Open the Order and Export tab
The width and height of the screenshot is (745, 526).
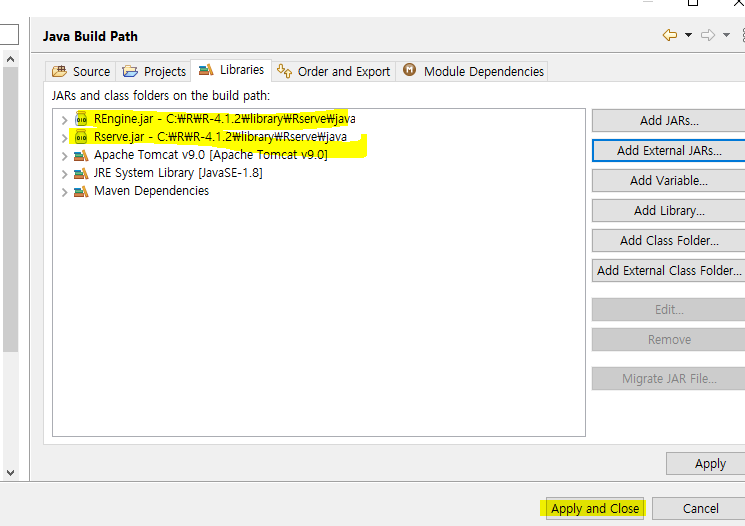point(334,72)
